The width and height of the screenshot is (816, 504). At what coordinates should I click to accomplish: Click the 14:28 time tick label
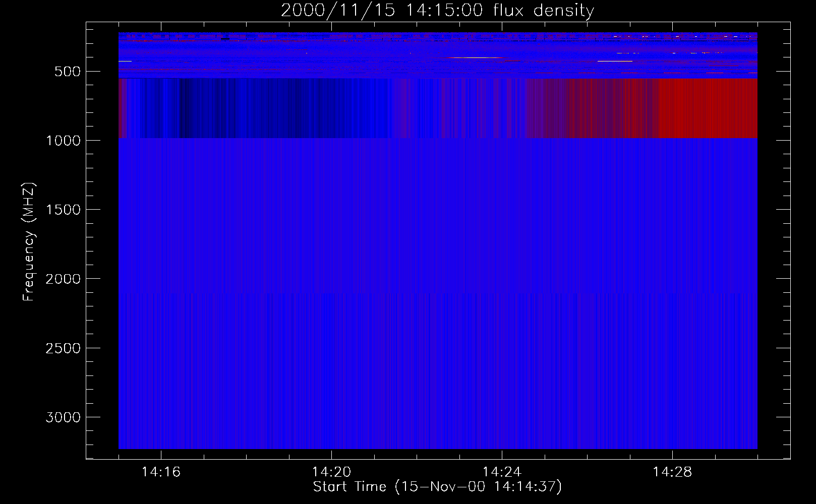(672, 472)
